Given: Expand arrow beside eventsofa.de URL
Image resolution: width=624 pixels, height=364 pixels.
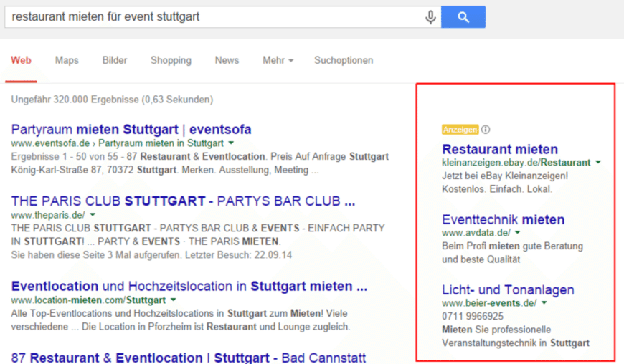Looking at the screenshot, I should click(231, 143).
